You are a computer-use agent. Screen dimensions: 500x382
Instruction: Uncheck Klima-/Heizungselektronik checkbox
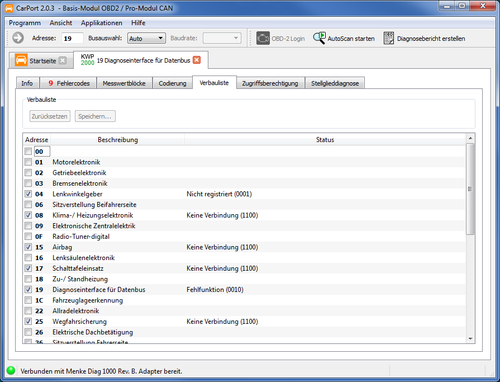point(28,215)
